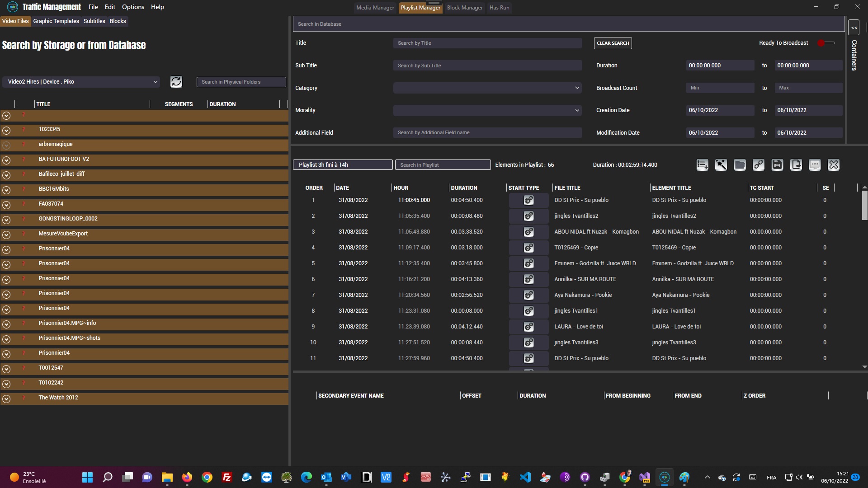Expand the GONGSTINGLOOP_0002 row
The width and height of the screenshot is (868, 488).
pyautogui.click(x=6, y=220)
